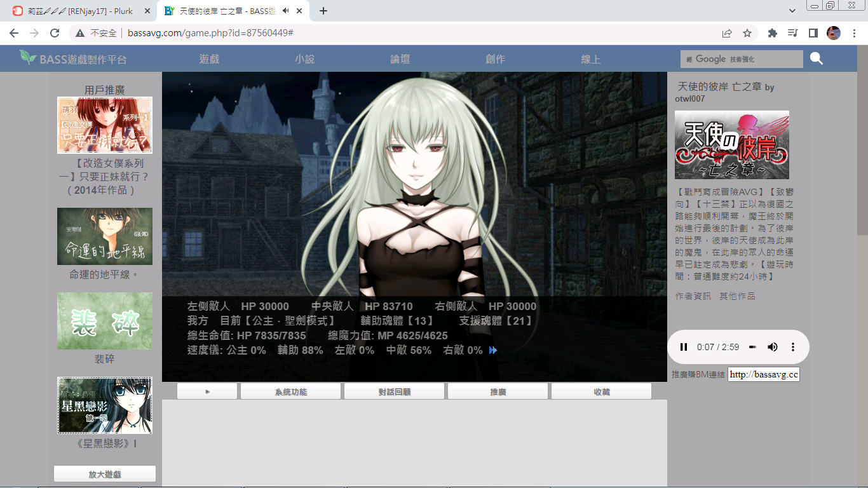
Task: Reload the current page
Action: [x=55, y=33]
